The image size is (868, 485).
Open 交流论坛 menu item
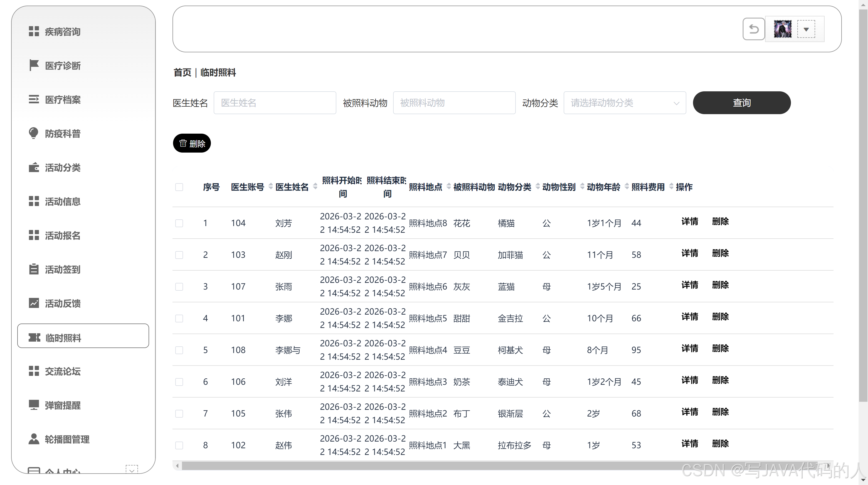tap(83, 371)
